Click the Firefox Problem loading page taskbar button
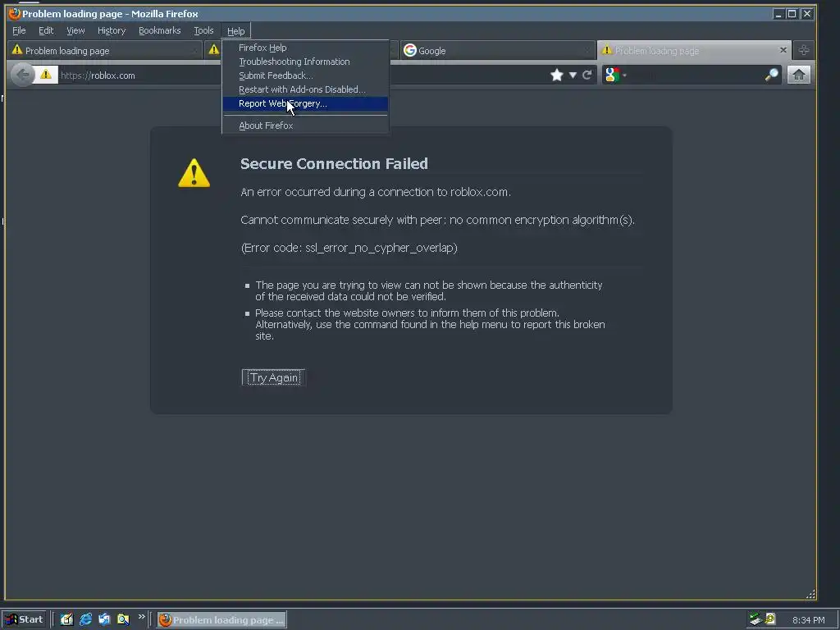This screenshot has width=840, height=630. [221, 620]
